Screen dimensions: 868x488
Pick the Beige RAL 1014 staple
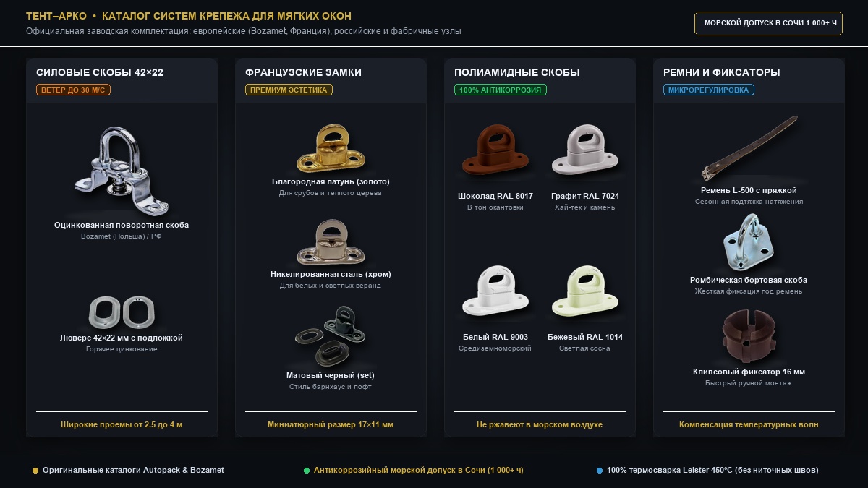pyautogui.click(x=585, y=292)
